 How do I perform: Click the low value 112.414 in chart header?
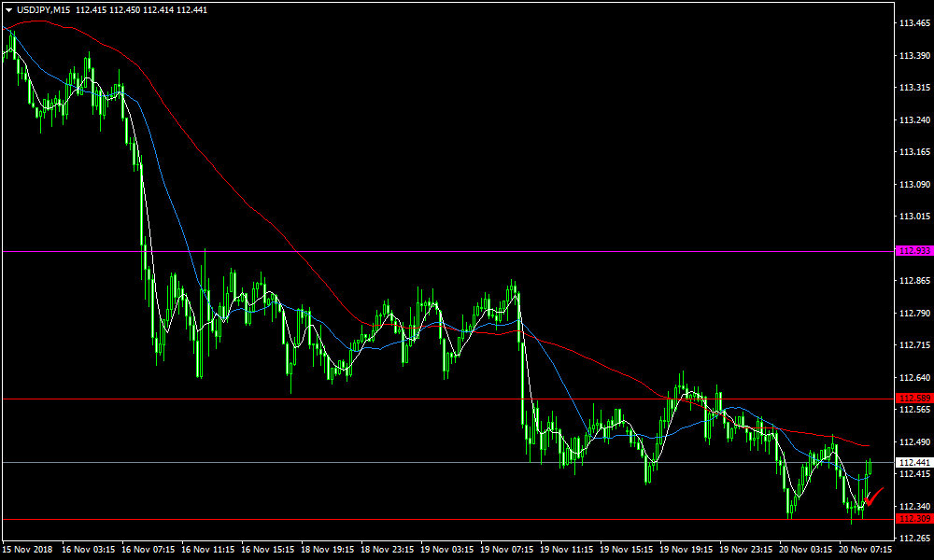[159, 10]
